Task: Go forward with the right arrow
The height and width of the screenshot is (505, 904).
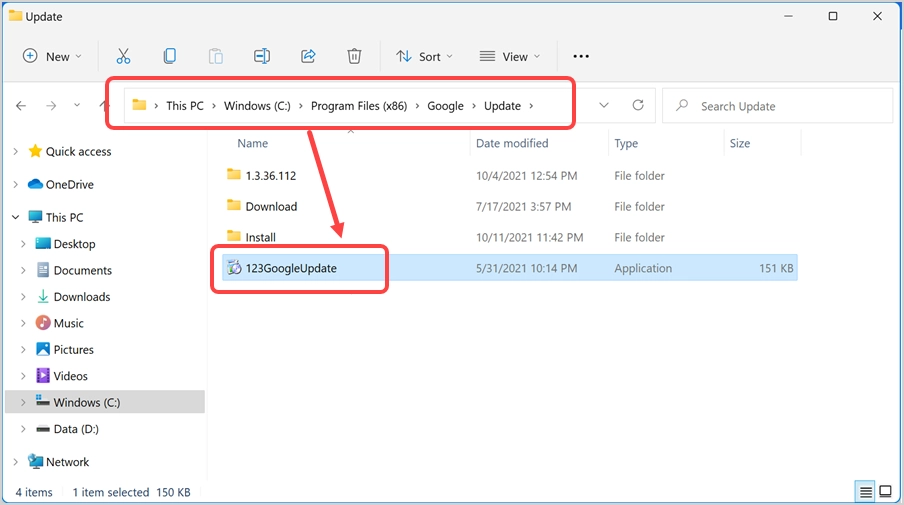Action: tap(51, 105)
